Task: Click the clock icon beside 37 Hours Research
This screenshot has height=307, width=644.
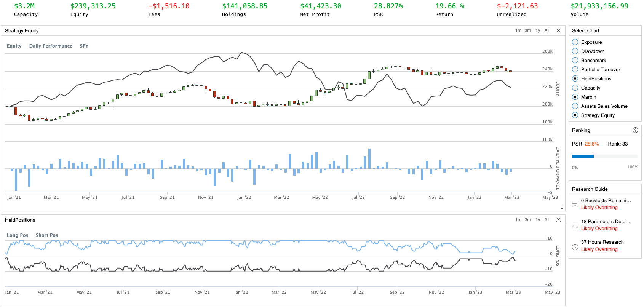Action: [x=575, y=247]
